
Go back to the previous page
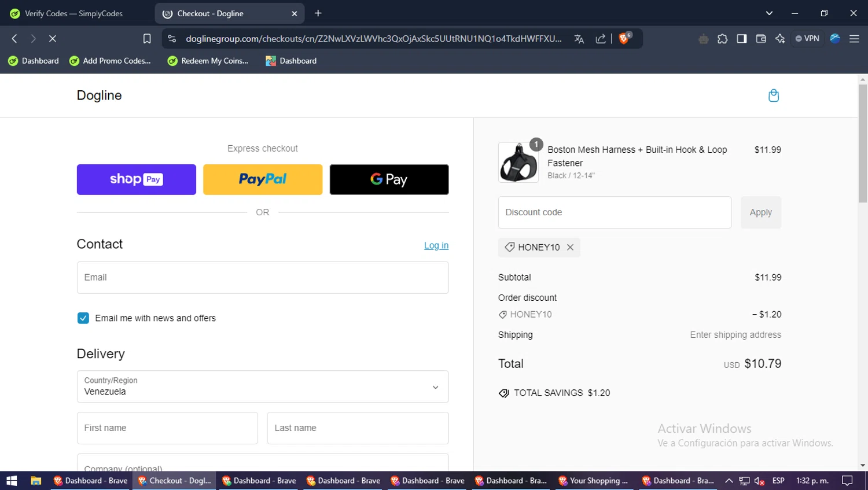click(x=14, y=39)
